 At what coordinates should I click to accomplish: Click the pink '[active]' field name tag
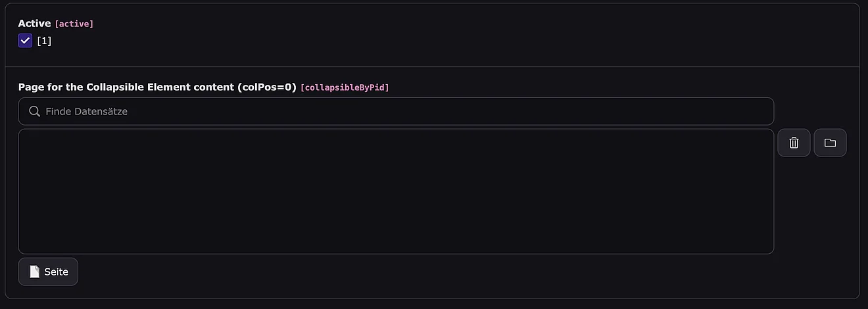pos(74,24)
